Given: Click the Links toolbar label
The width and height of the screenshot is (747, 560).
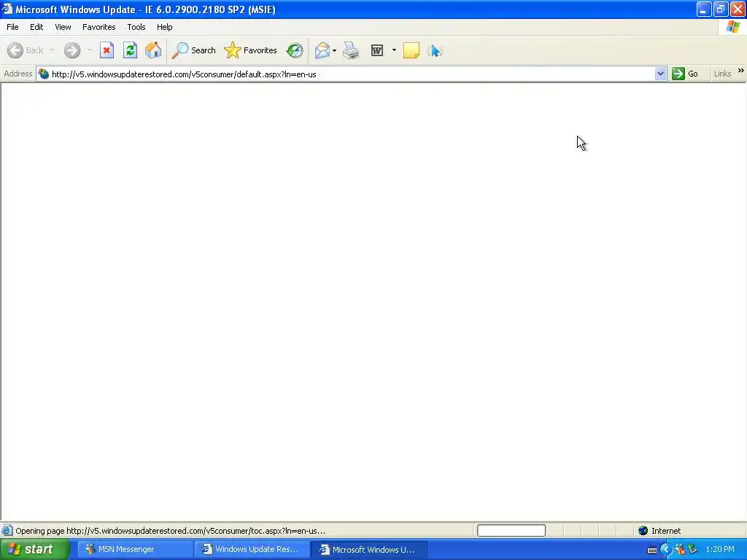Looking at the screenshot, I should coord(722,74).
